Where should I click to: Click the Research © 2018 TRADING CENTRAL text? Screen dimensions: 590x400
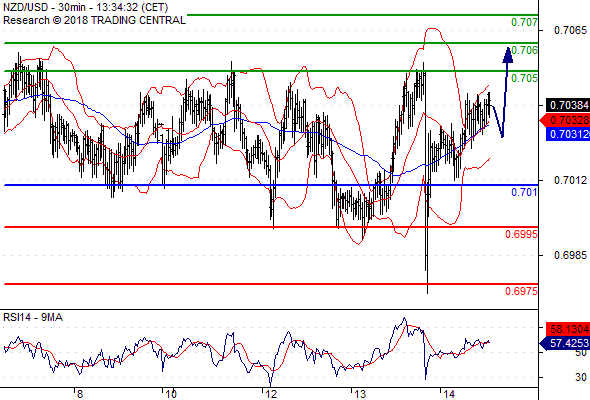coord(94,20)
